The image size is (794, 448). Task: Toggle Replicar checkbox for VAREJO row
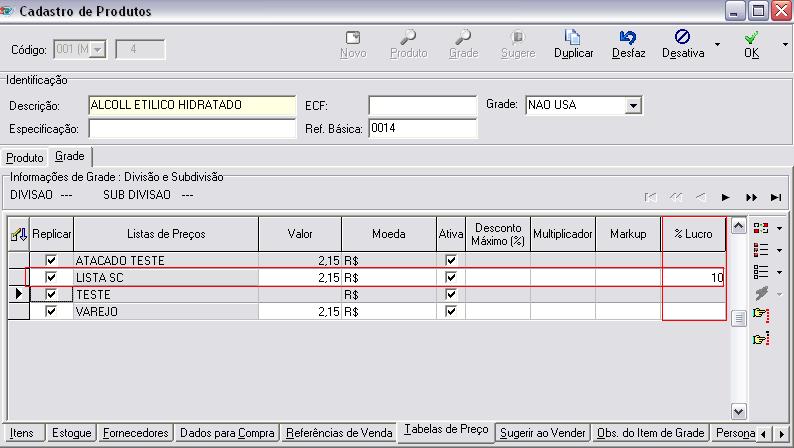(x=52, y=312)
